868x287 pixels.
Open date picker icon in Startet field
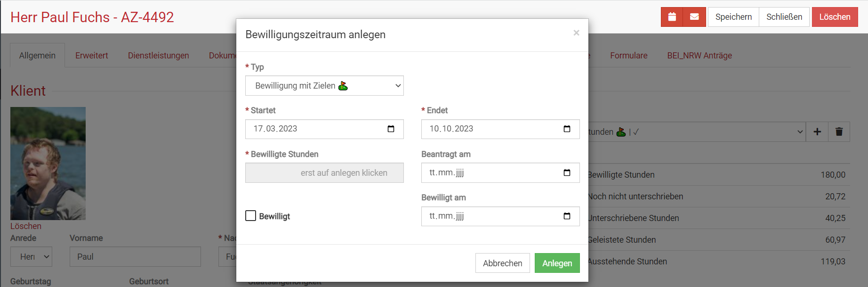click(391, 129)
